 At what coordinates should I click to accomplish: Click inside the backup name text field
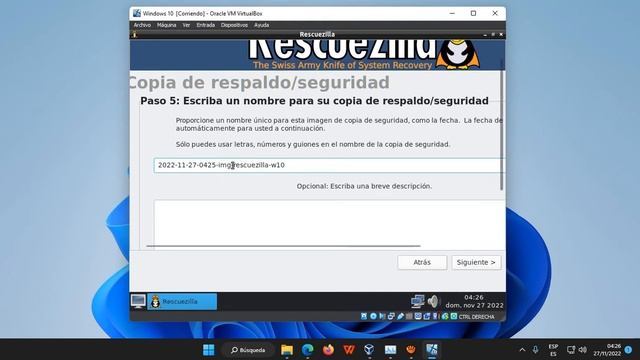[329, 165]
